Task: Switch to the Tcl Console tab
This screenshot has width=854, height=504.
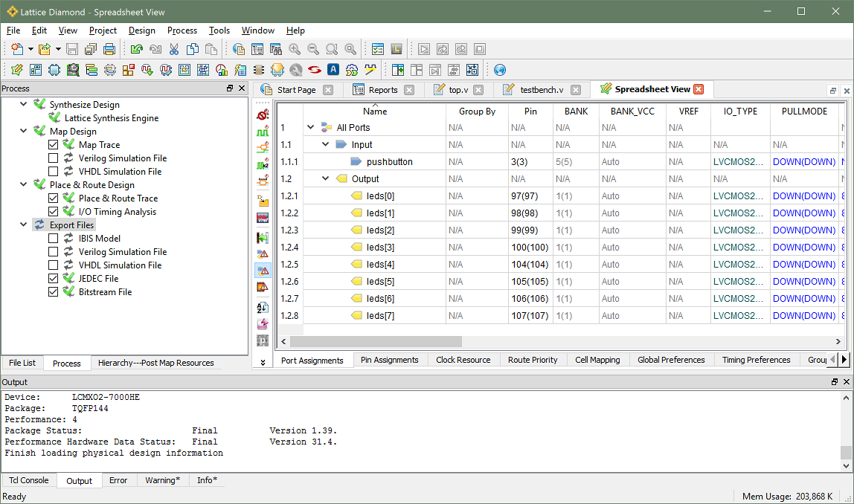Action: (29, 480)
